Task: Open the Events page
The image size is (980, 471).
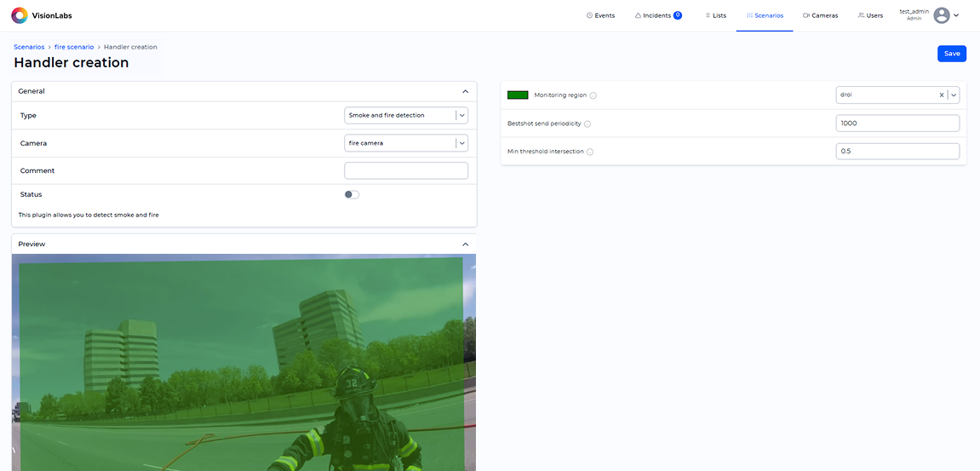Action: coord(600,15)
